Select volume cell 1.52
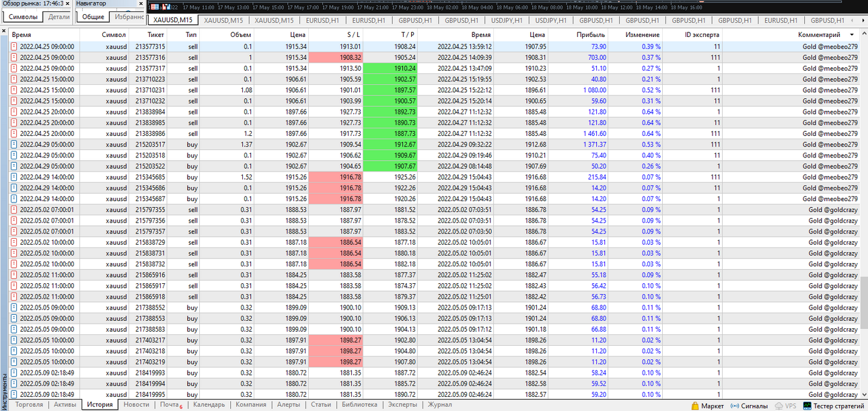Viewport: 868px width, 411px height. 245,178
